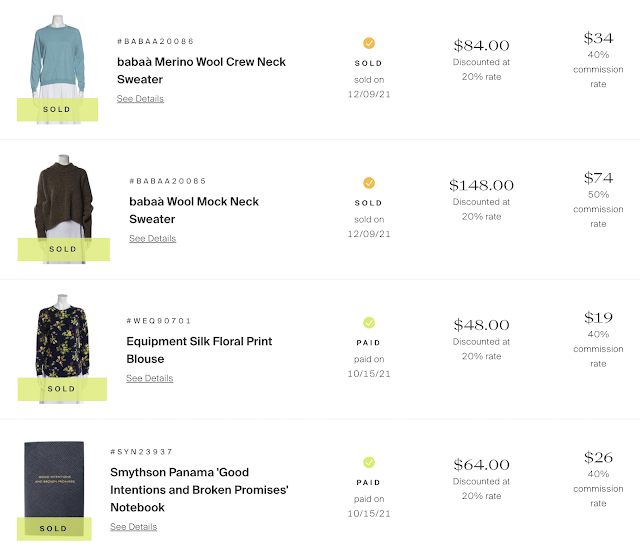Open See Details for Smythson Panama Notebook
The width and height of the screenshot is (640, 551).
[133, 527]
